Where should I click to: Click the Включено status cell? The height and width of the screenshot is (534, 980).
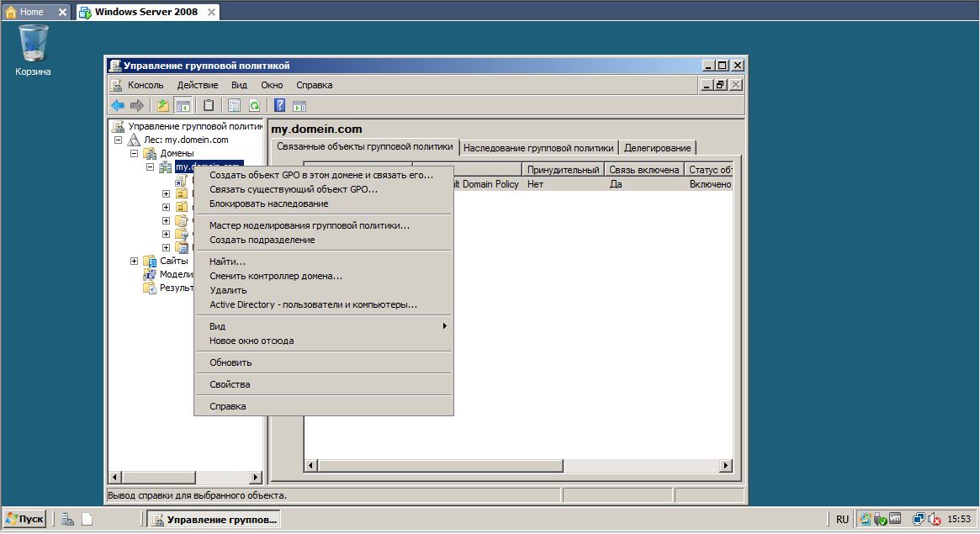710,184
